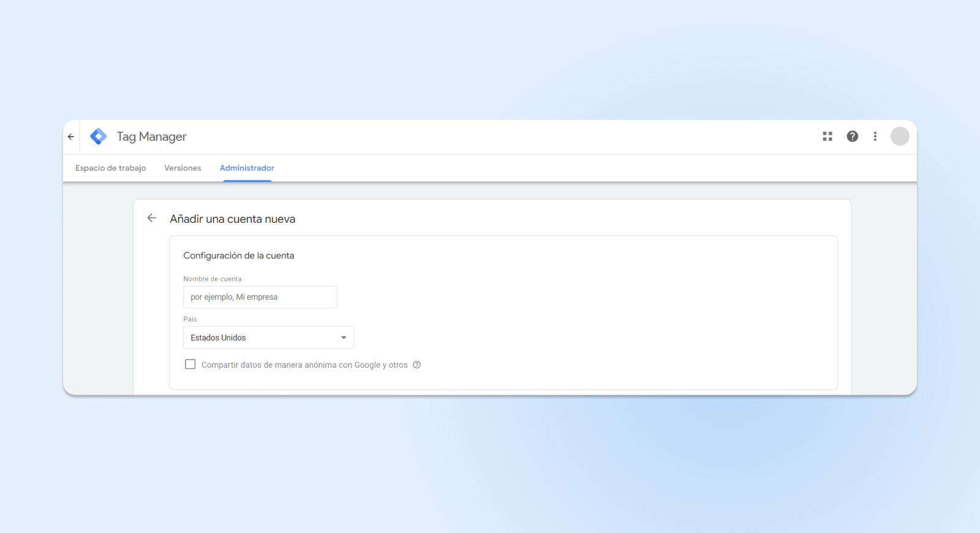Select the Administrador tab
Screen dimensions: 980x533
(x=247, y=168)
